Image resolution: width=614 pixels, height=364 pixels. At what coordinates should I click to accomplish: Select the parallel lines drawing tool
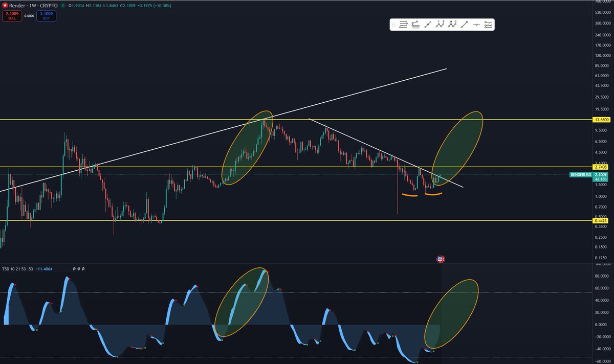(403, 24)
